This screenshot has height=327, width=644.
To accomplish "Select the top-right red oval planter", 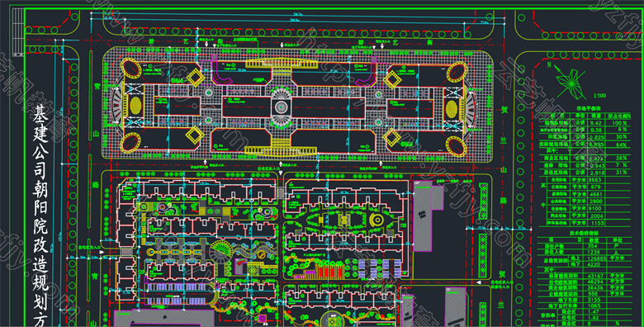I will [x=457, y=72].
